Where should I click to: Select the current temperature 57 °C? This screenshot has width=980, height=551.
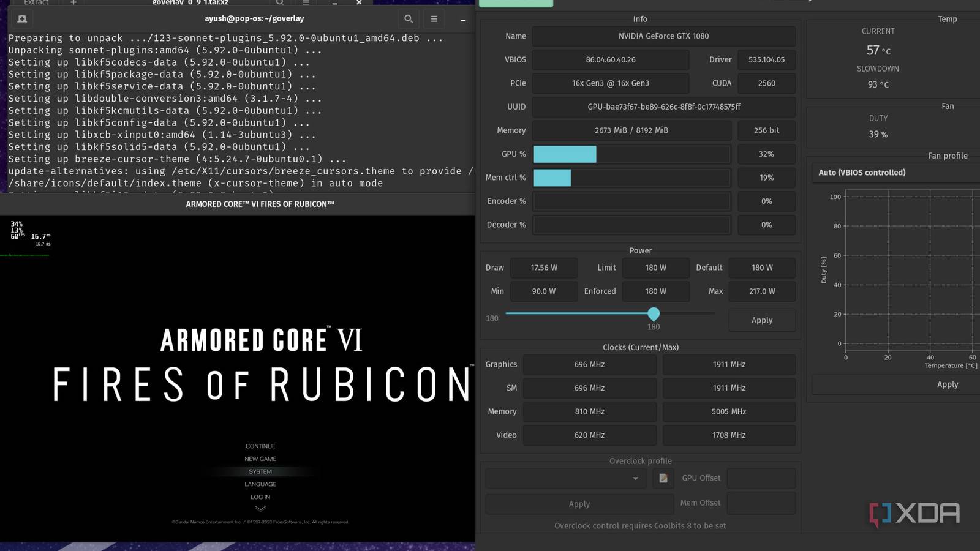[x=878, y=50]
